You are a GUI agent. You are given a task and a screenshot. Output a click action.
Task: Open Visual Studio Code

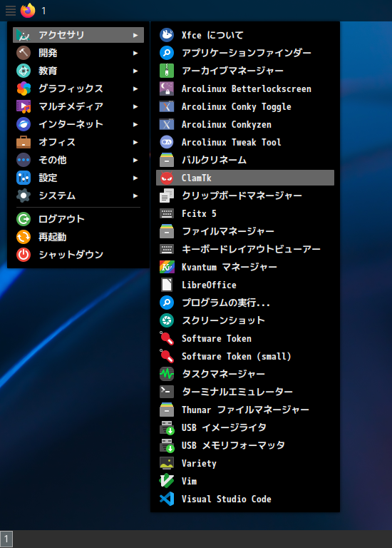coord(245,499)
